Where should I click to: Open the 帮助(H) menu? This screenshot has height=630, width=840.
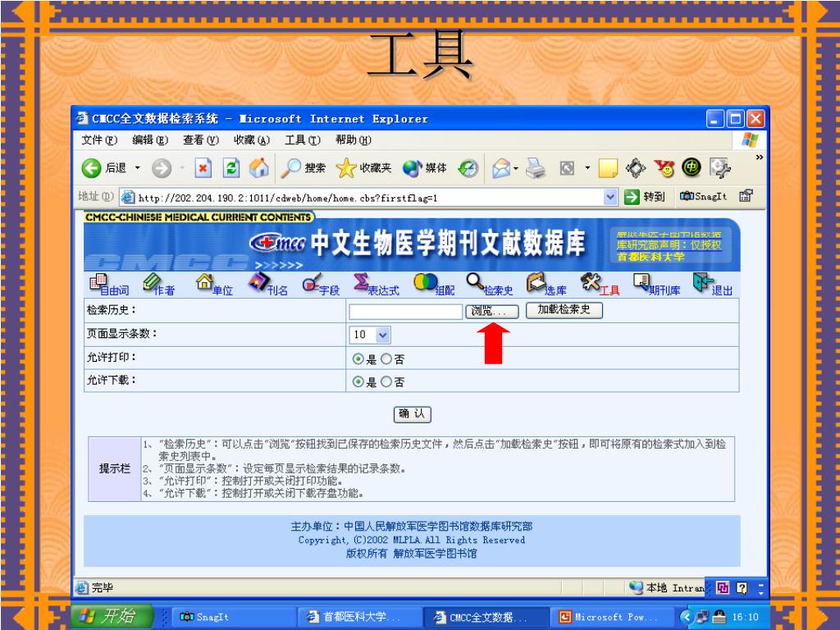pyautogui.click(x=353, y=139)
